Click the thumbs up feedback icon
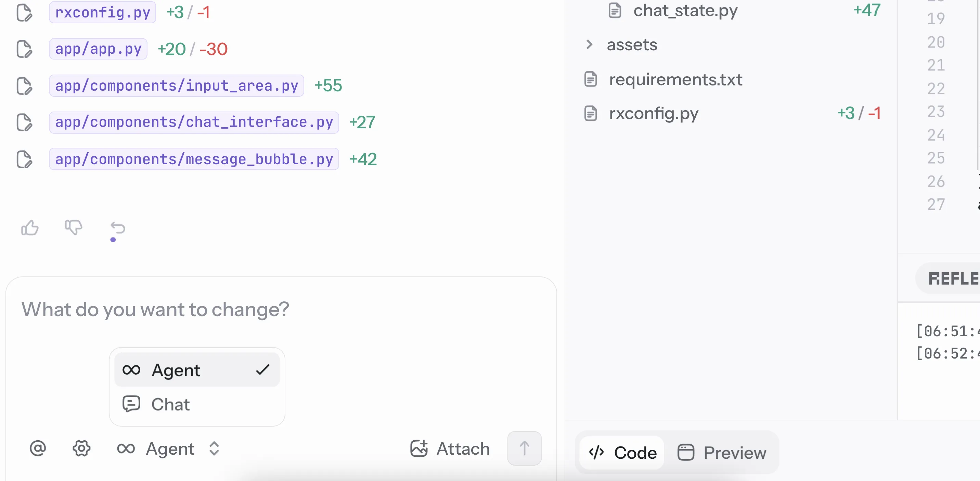 [x=30, y=228]
